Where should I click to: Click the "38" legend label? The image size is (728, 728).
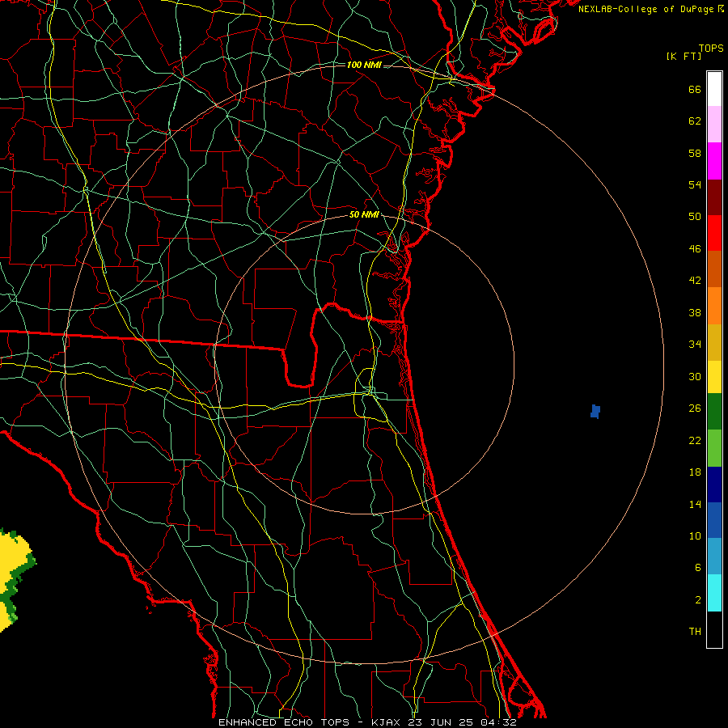(695, 312)
